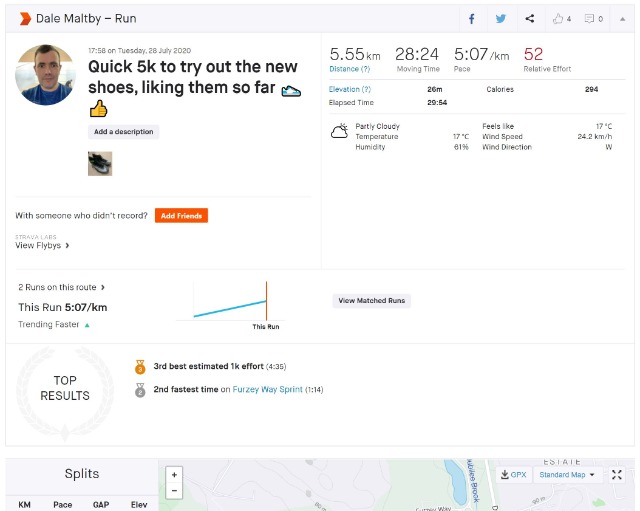Screen dimensions: 640x511
Task: Open Dale Maltby's profile photo
Action: (x=45, y=75)
